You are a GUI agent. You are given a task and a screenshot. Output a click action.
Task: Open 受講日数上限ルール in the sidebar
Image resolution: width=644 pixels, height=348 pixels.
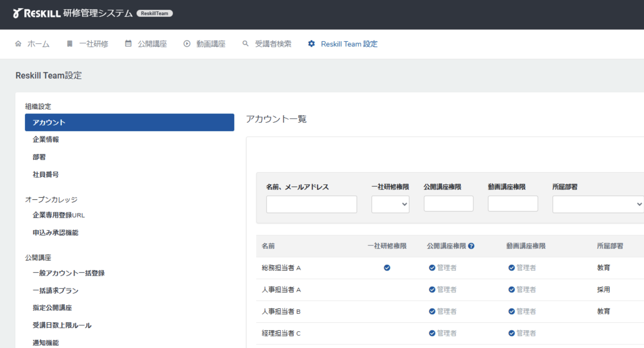(62, 325)
